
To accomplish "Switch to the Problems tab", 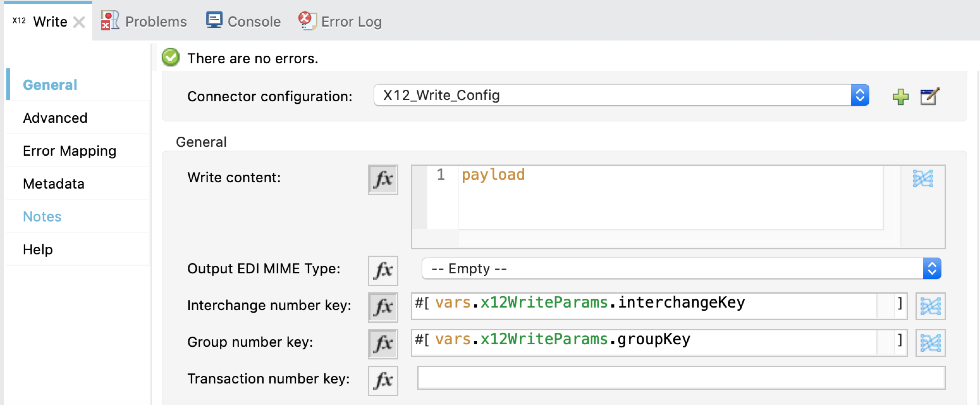I will click(144, 21).
